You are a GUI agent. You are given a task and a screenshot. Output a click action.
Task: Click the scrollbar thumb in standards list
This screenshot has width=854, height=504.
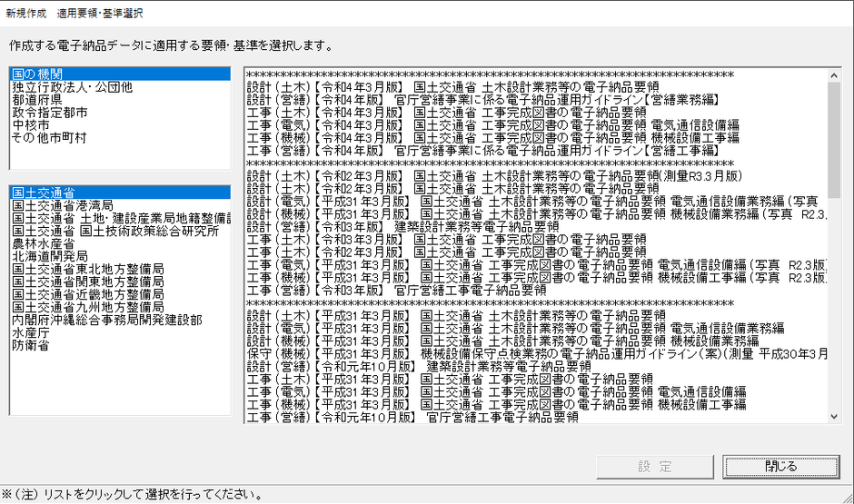pos(834,141)
